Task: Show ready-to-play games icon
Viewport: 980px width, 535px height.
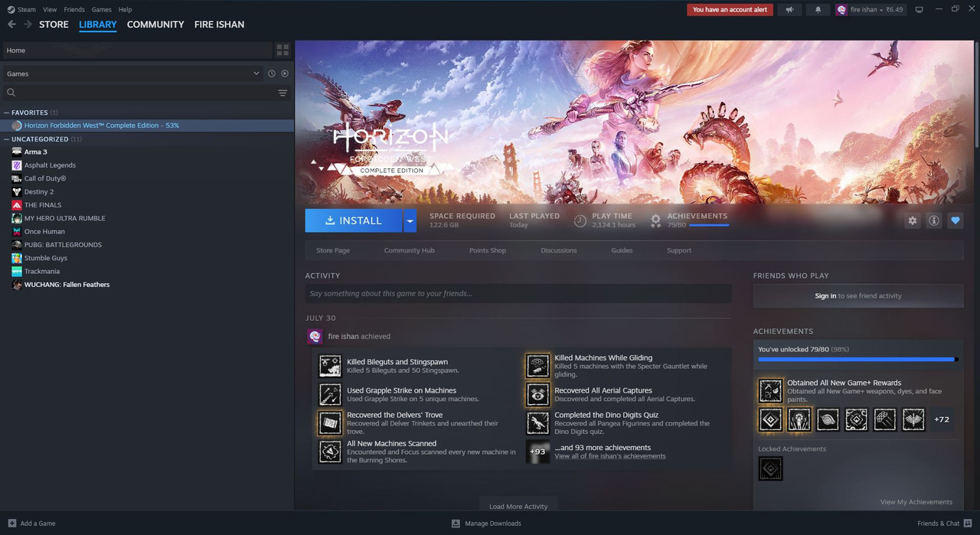Action: pyautogui.click(x=285, y=73)
